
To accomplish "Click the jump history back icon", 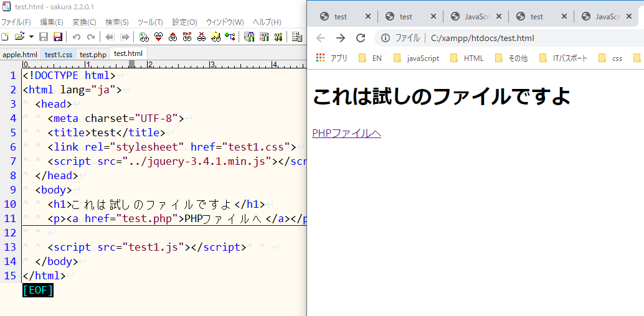I will tap(110, 37).
